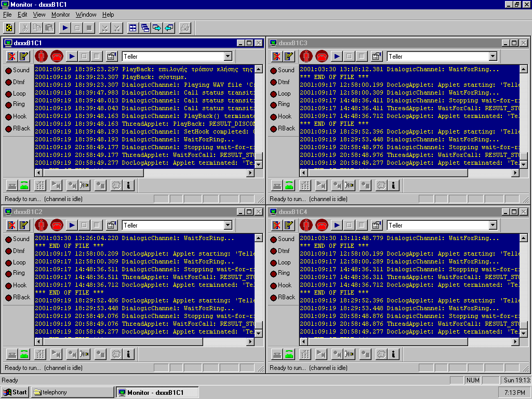Viewport: 532px width, 399px height.
Task: Click the Start button on the taskbar
Action: click(15, 392)
